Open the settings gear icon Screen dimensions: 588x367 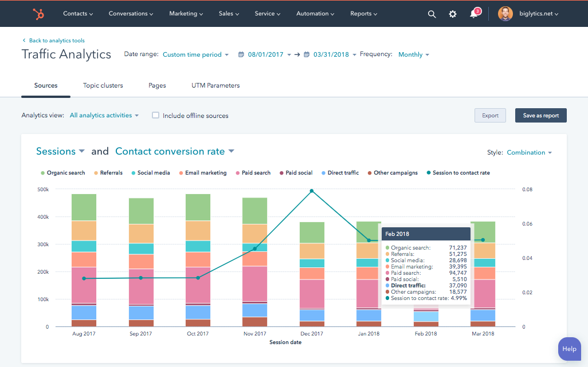452,14
